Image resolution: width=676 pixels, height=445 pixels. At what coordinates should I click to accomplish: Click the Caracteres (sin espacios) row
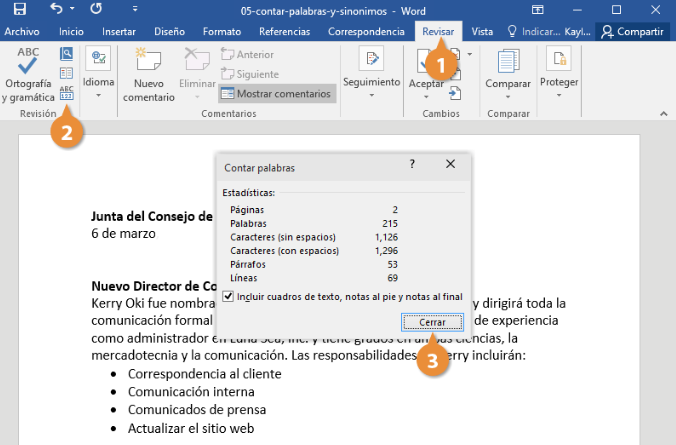point(314,237)
